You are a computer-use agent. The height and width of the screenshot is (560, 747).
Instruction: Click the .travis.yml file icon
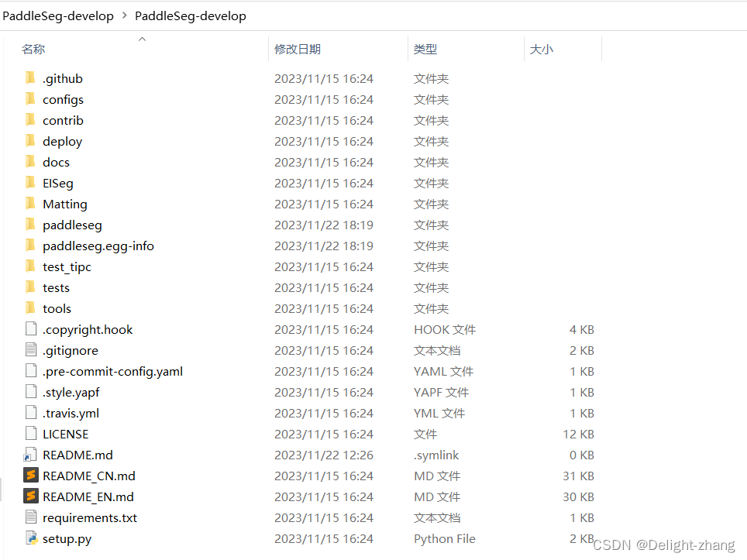31,412
